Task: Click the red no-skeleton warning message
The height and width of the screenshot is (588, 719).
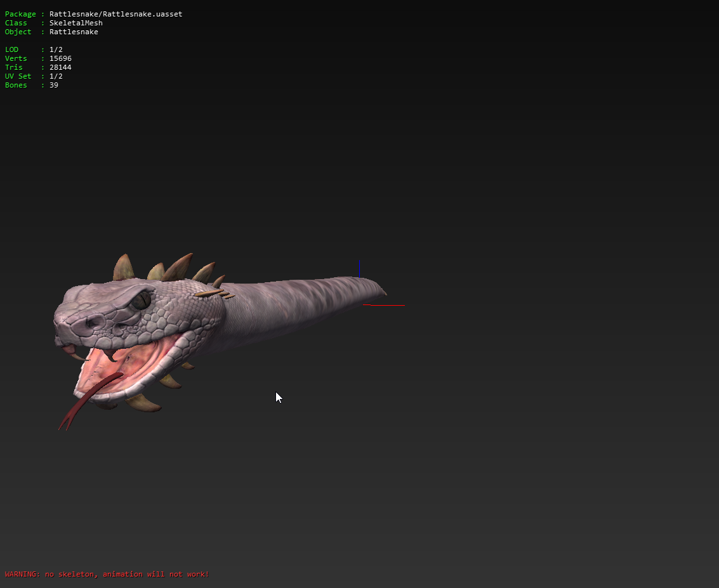Action: pyautogui.click(x=107, y=574)
